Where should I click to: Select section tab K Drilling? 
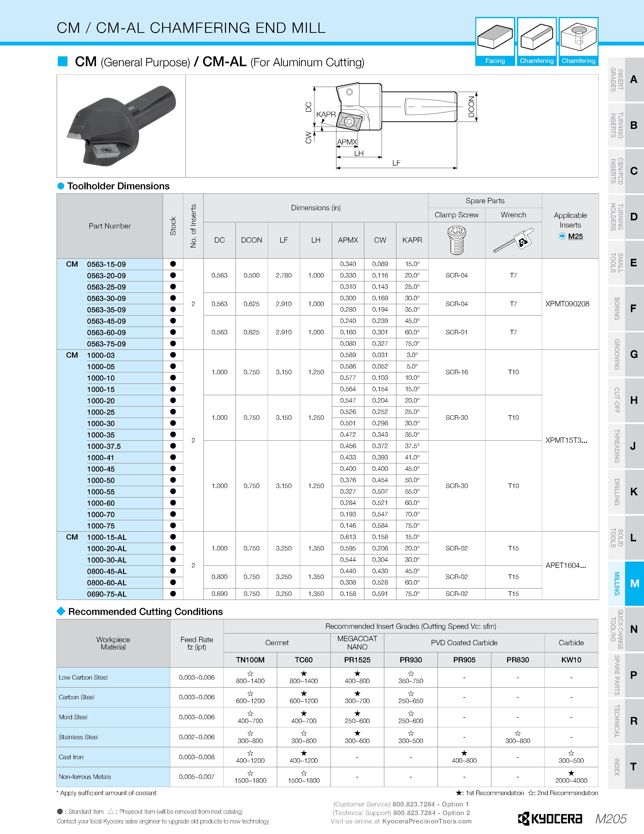point(626,492)
